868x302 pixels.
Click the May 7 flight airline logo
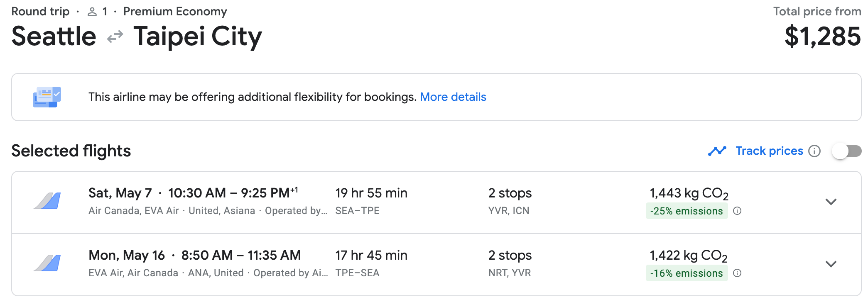coord(47,201)
